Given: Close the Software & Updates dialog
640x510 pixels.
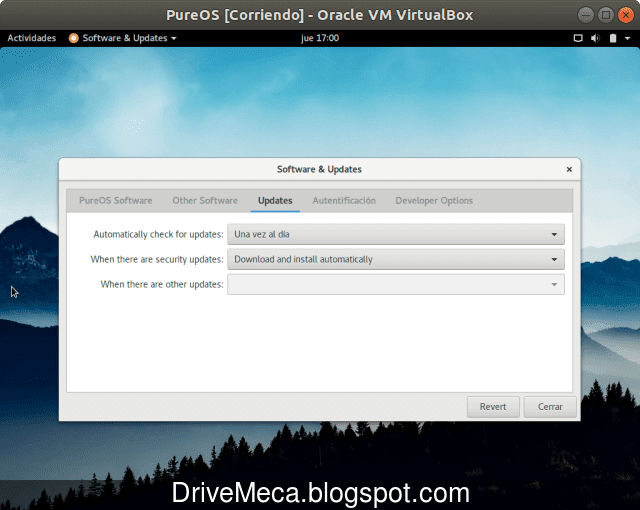Looking at the screenshot, I should click(569, 169).
